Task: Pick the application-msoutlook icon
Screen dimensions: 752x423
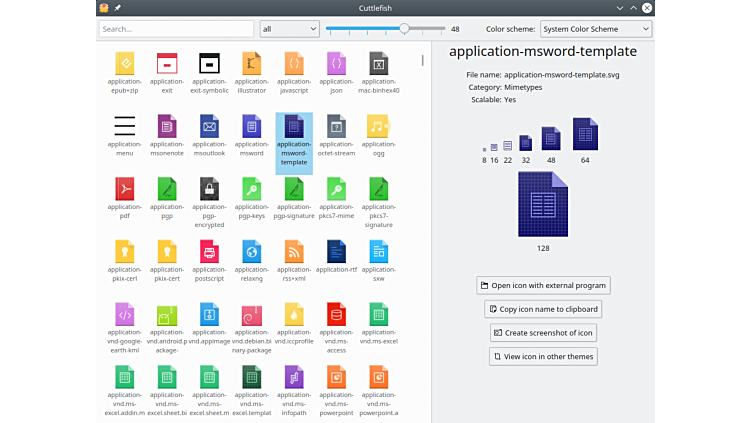Action: [x=209, y=126]
